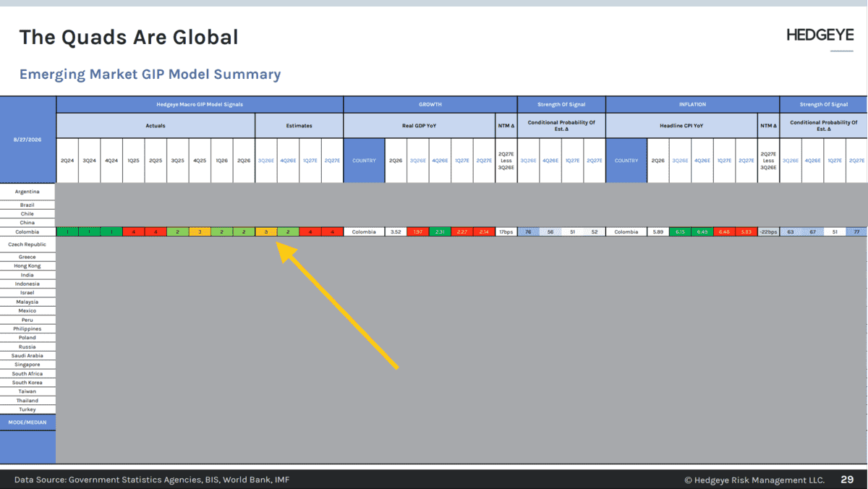868x489 pixels.
Task: Select Argentina in the country list
Action: [27, 192]
